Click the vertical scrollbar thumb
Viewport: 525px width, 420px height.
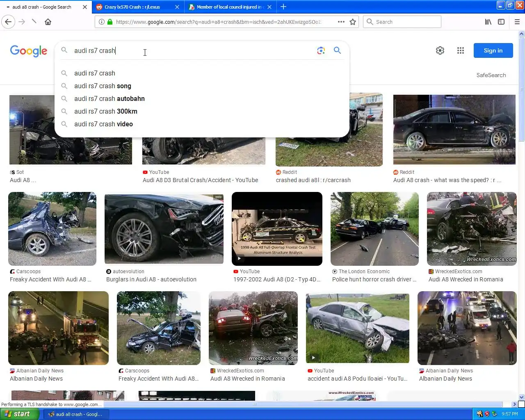click(521, 89)
